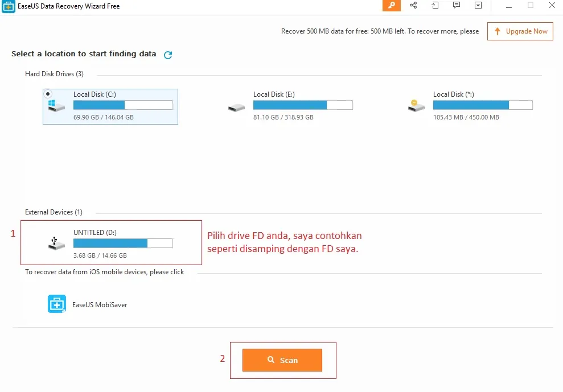Click the EaseUS logo in the top-left corner
Viewport: 563px width, 392px height.
coord(7,6)
